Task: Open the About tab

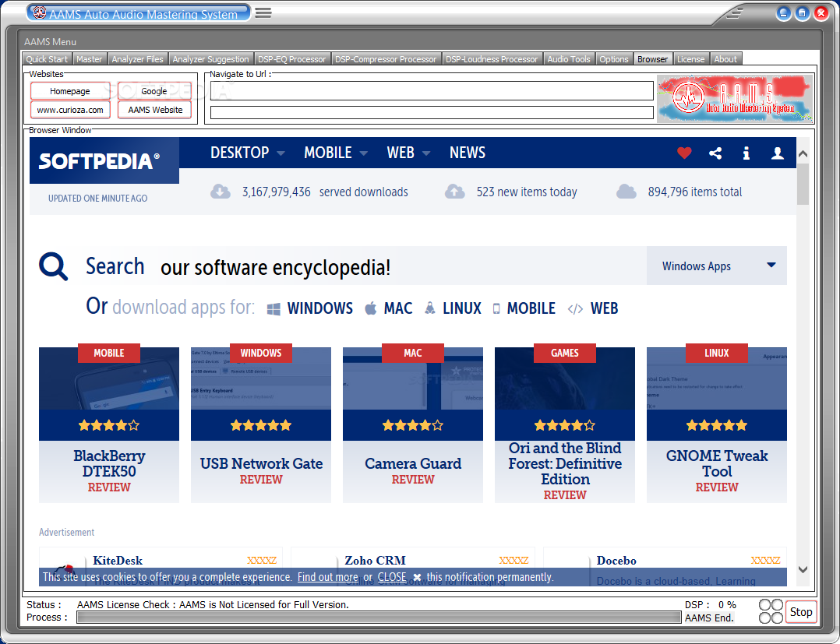Action: pyautogui.click(x=725, y=59)
